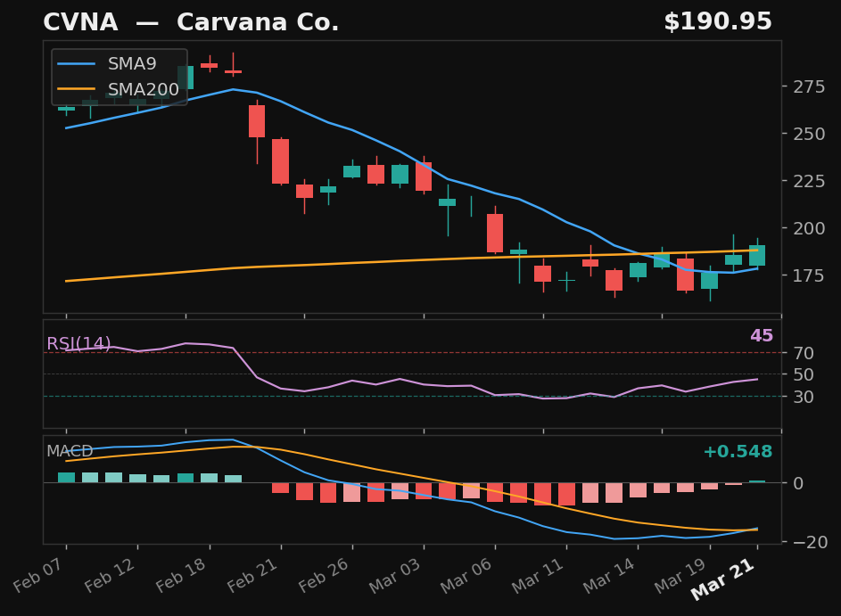Click the $190.95 current price label

[x=718, y=22]
